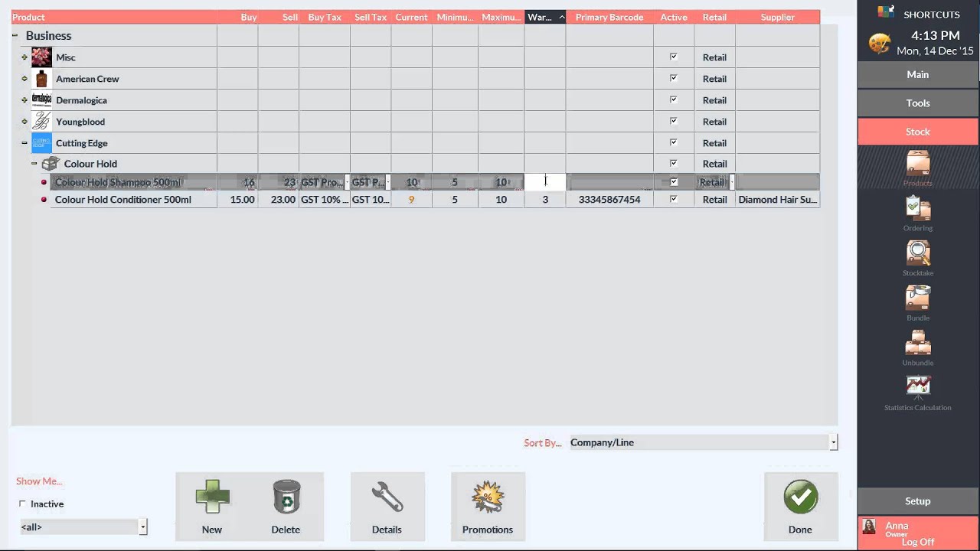Click the Delete recycle bin icon
Viewport: 980px width, 551px height.
286,497
